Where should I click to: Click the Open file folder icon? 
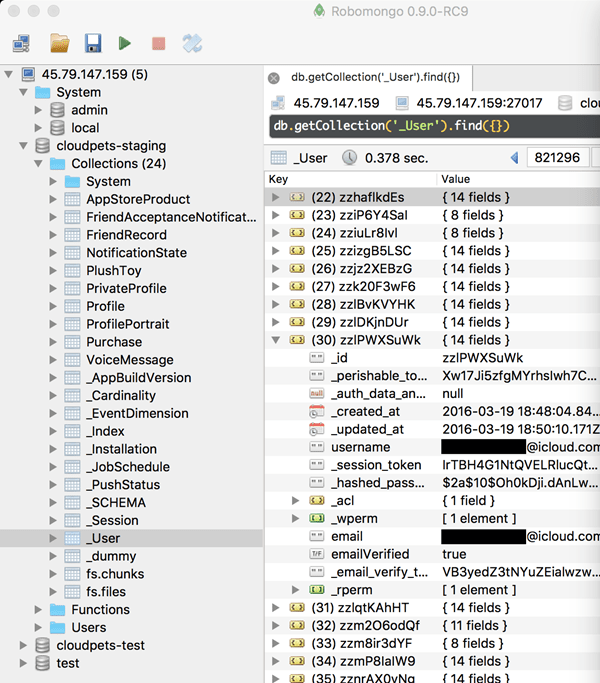(59, 43)
